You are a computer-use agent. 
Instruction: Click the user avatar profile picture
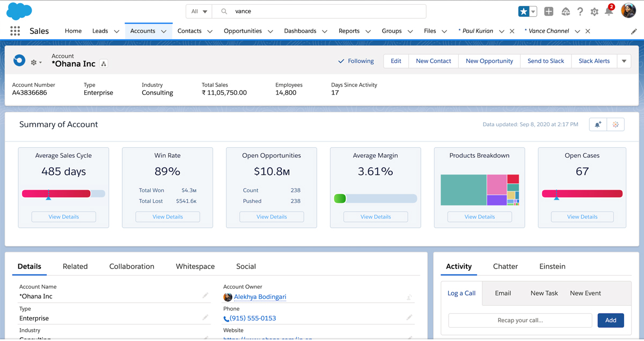click(628, 11)
